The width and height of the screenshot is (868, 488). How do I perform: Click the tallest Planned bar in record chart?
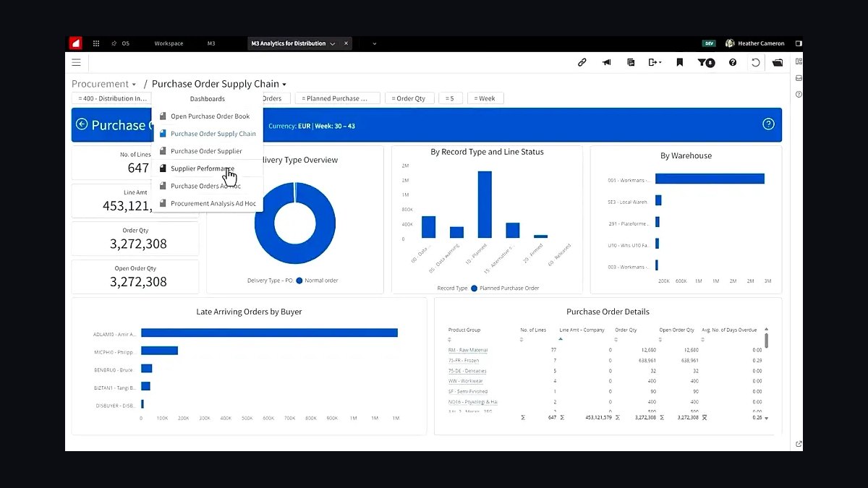[485, 205]
